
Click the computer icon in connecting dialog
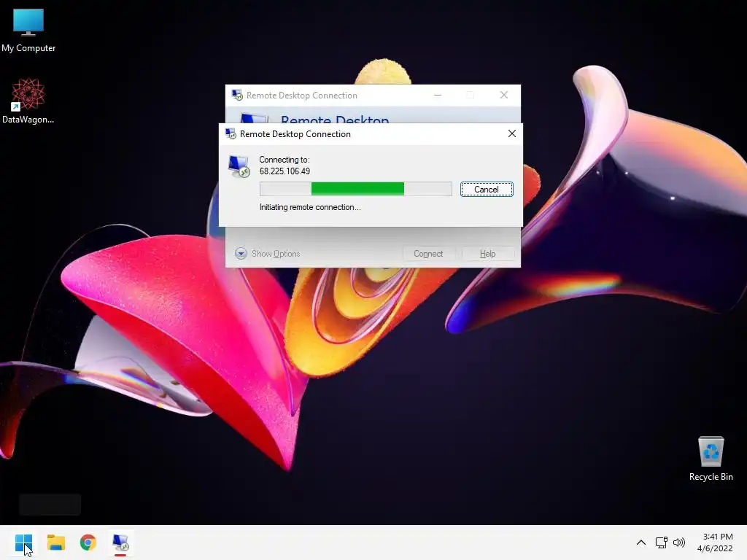click(x=239, y=167)
